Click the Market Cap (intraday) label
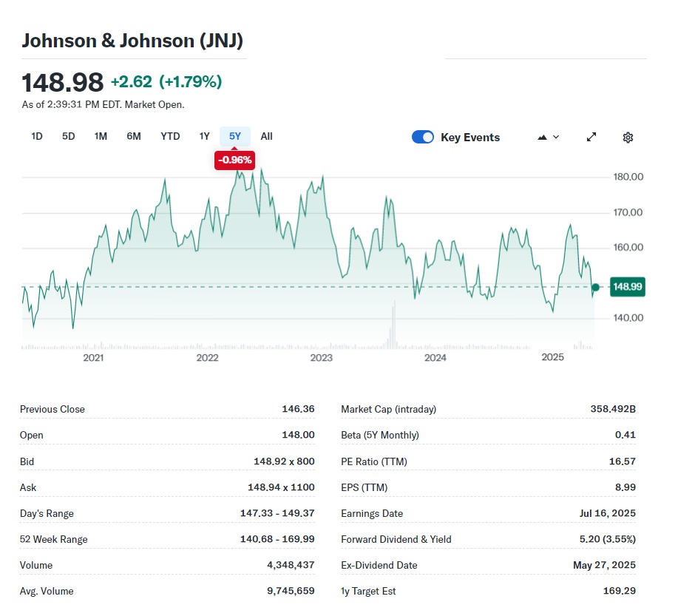The width and height of the screenshot is (695, 616). (389, 409)
